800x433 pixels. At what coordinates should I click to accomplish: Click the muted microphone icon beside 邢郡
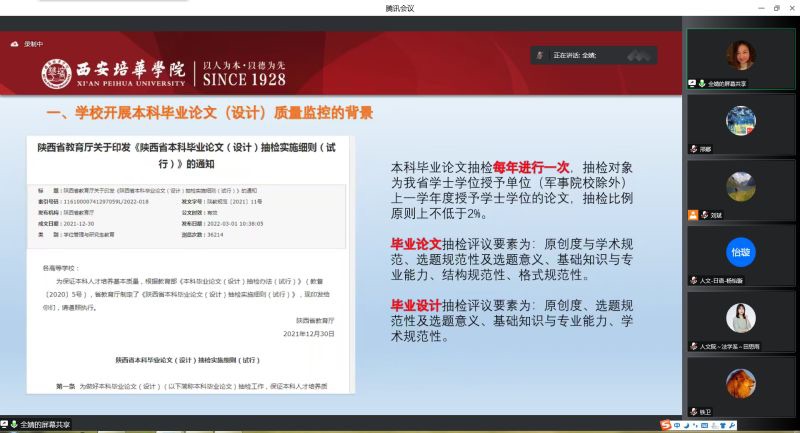coord(692,148)
